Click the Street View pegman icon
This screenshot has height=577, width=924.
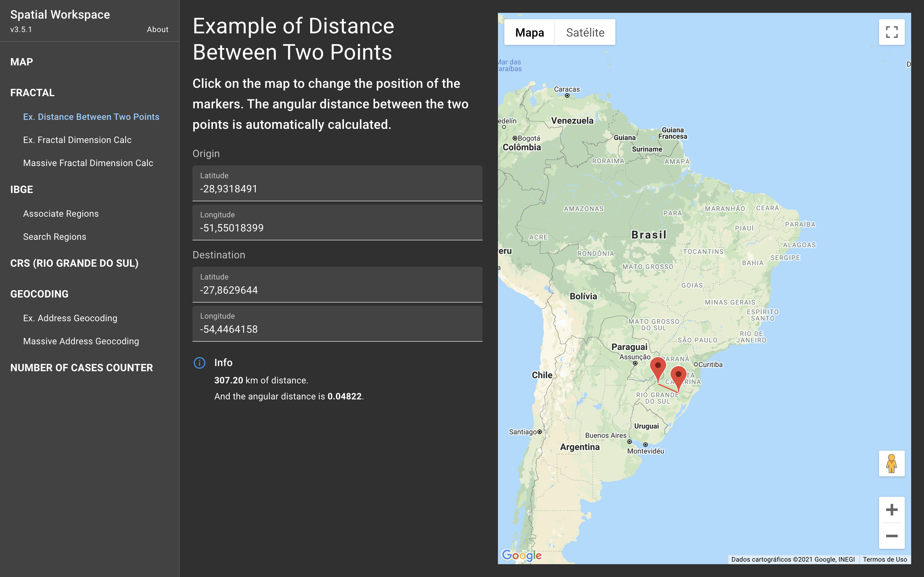pos(891,463)
